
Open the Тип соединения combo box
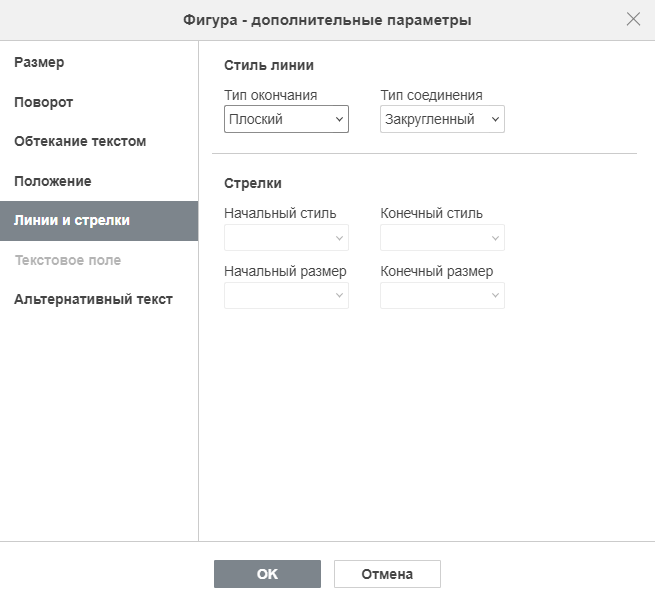442,119
